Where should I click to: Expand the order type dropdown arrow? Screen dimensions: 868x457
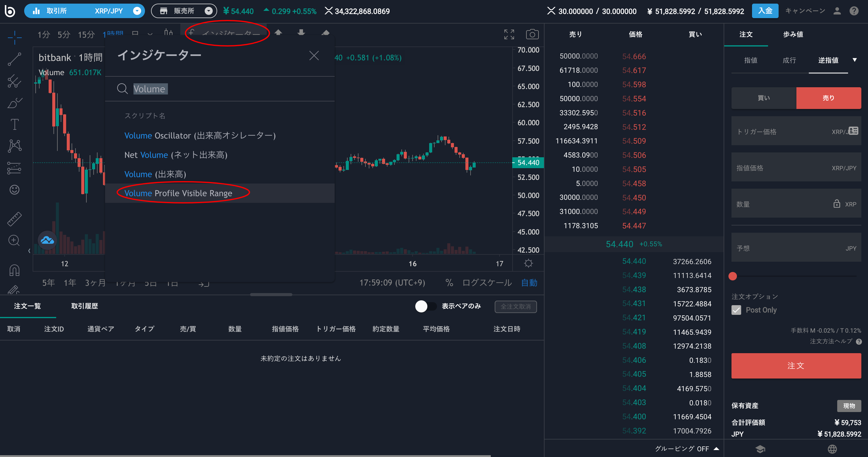pos(854,60)
